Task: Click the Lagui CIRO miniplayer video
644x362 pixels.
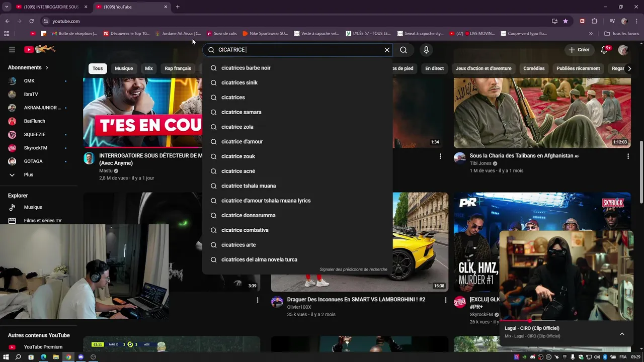Action: 566,276
